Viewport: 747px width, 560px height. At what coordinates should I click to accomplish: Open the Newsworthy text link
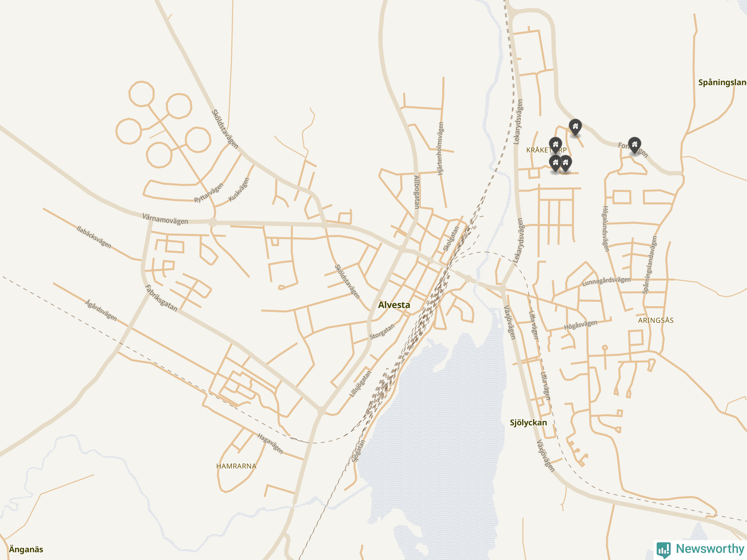tap(710, 549)
